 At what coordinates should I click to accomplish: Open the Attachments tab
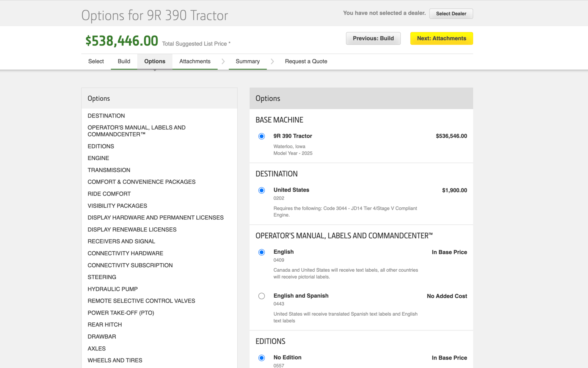(195, 62)
